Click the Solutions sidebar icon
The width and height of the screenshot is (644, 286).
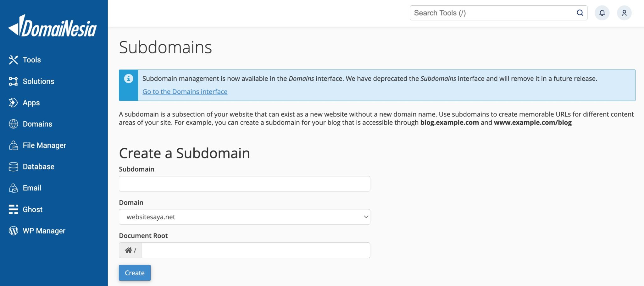pos(13,81)
